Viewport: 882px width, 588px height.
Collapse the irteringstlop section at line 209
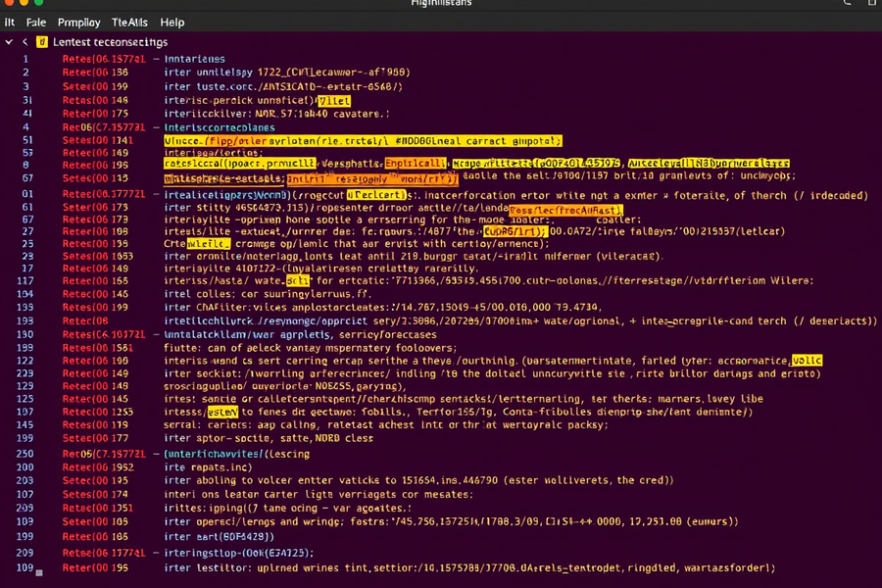click(156, 553)
